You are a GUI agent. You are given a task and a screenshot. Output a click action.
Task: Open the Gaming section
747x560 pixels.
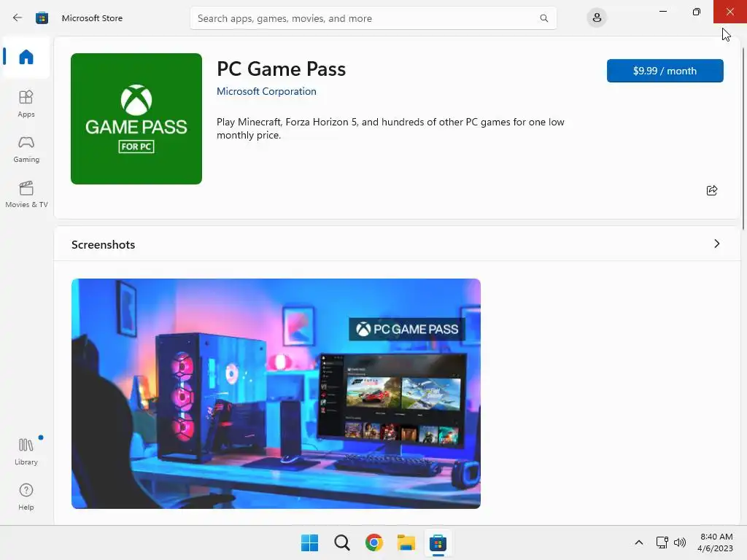click(26, 149)
